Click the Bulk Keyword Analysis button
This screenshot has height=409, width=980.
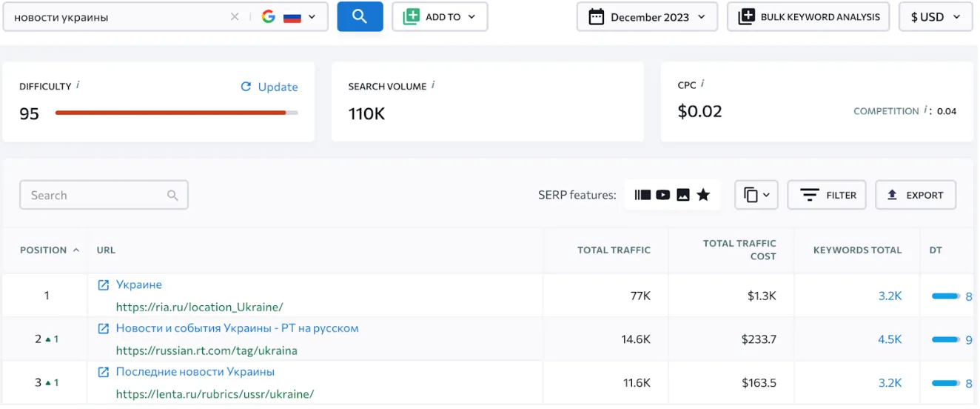(x=810, y=17)
